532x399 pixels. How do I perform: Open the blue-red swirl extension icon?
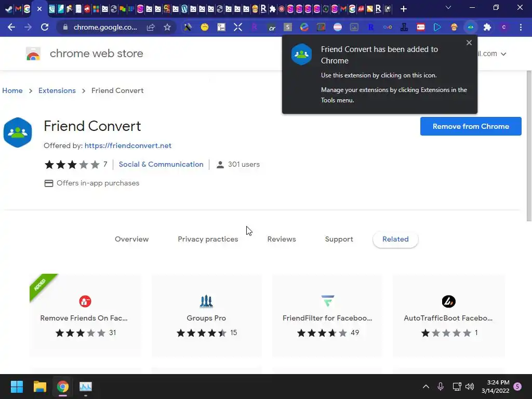coord(304,27)
